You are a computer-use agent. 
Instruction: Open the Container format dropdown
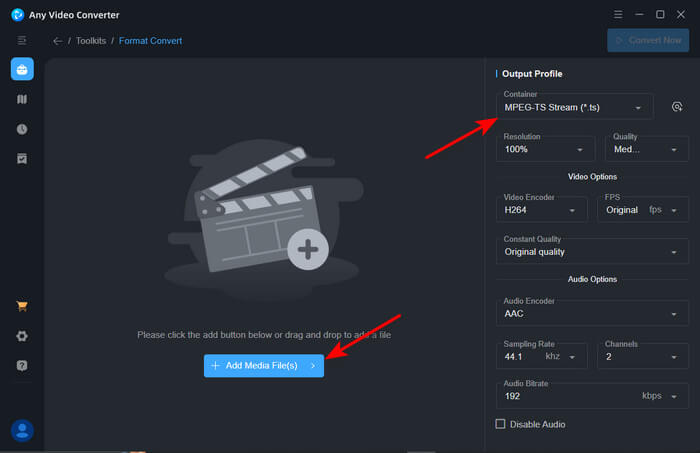[575, 107]
